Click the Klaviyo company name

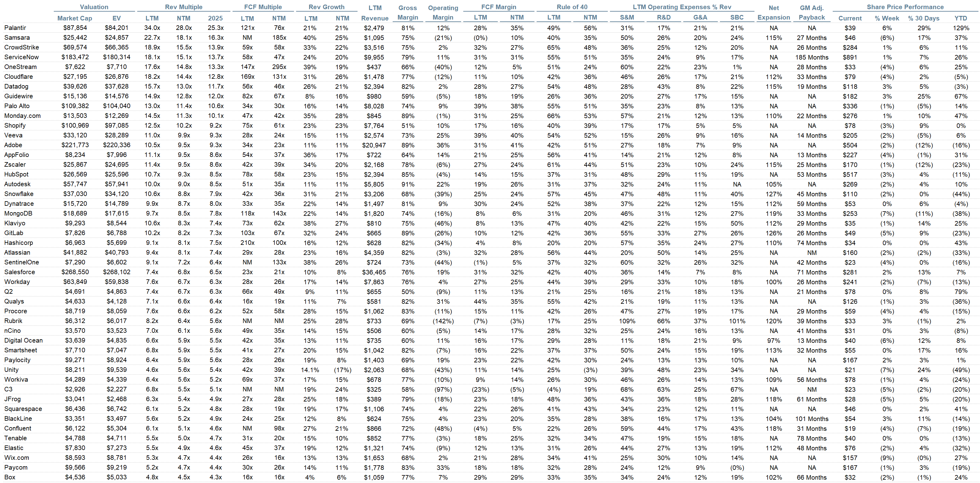pyautogui.click(x=15, y=223)
